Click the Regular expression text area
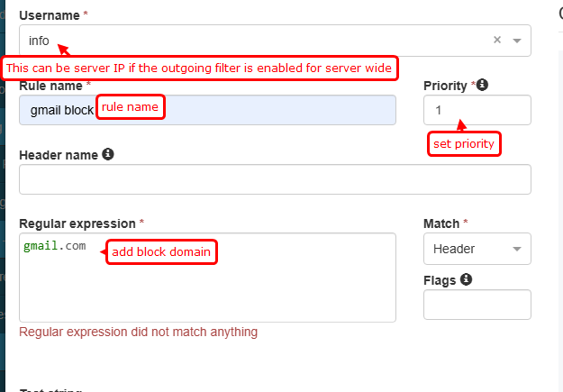 point(207,288)
